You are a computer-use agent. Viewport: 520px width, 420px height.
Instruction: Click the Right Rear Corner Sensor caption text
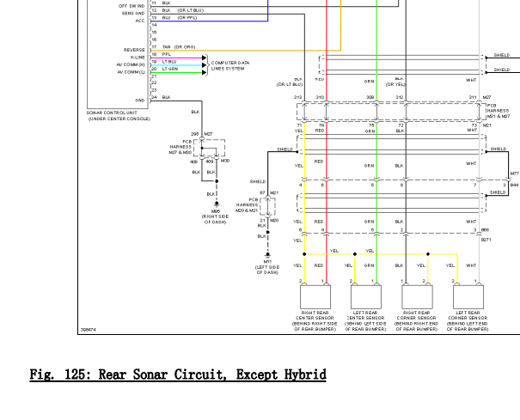(x=417, y=321)
